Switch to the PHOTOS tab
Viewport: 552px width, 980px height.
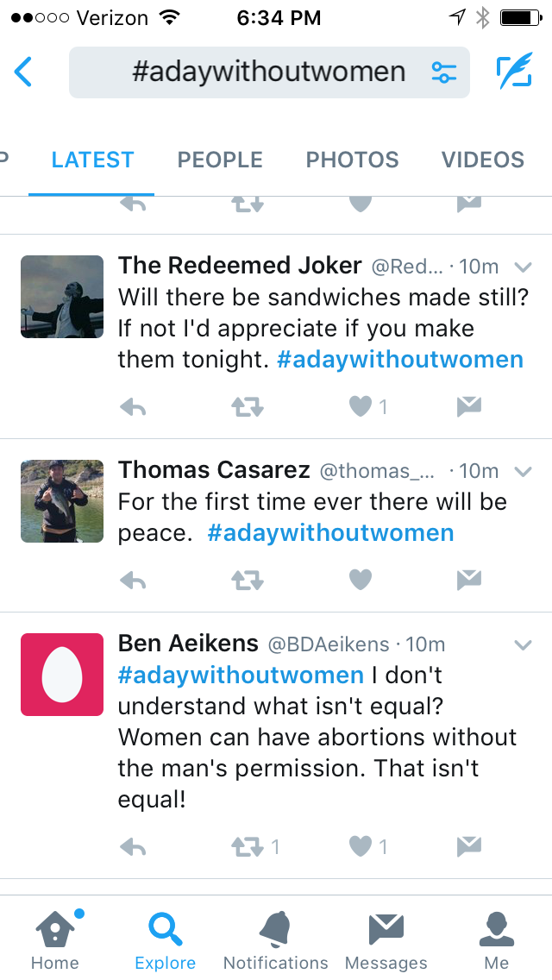click(352, 160)
